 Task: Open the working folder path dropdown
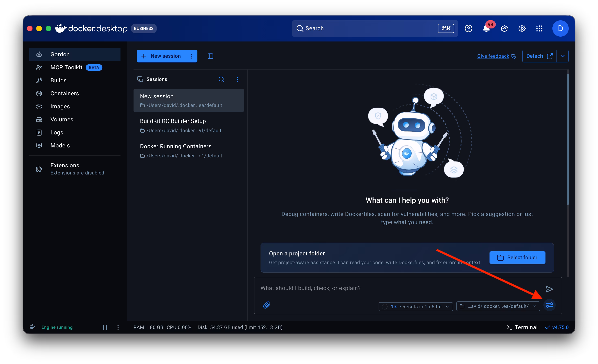click(x=498, y=306)
